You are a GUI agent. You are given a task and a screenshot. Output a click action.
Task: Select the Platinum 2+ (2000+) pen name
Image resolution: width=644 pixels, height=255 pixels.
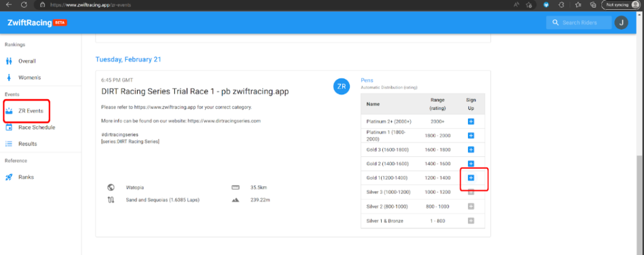[x=389, y=122]
